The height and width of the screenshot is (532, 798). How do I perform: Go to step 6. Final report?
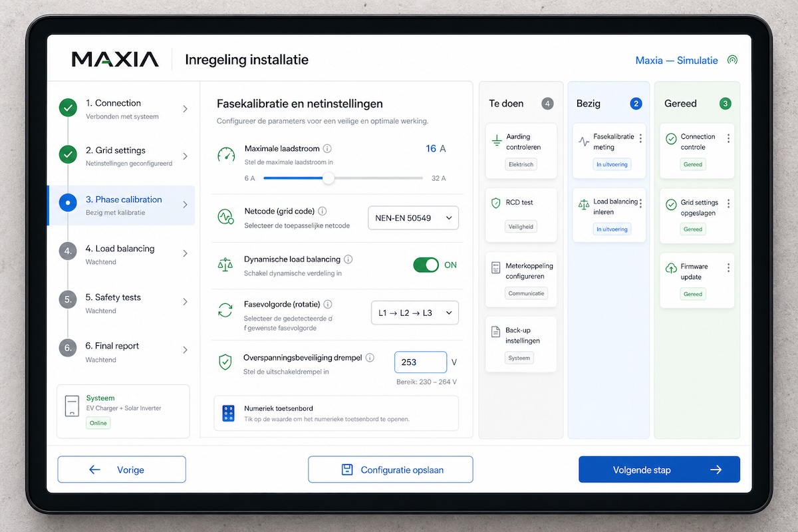[121, 352]
